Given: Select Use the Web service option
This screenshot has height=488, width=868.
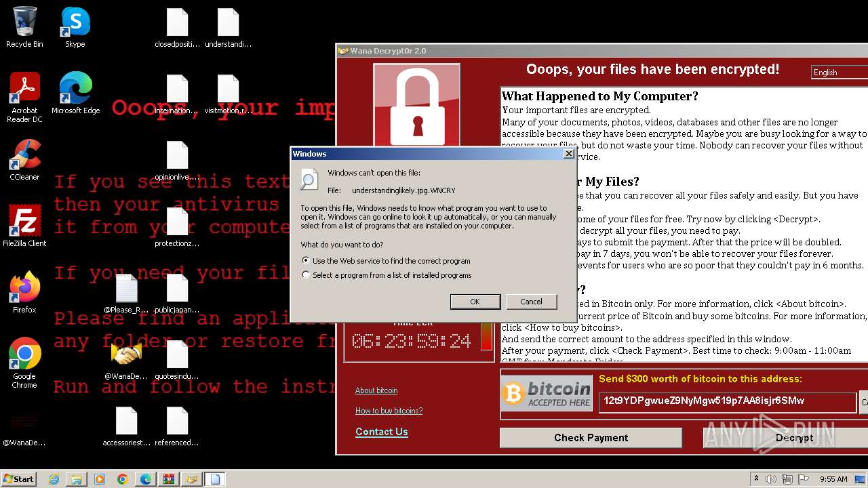Looking at the screenshot, I should click(387, 261).
